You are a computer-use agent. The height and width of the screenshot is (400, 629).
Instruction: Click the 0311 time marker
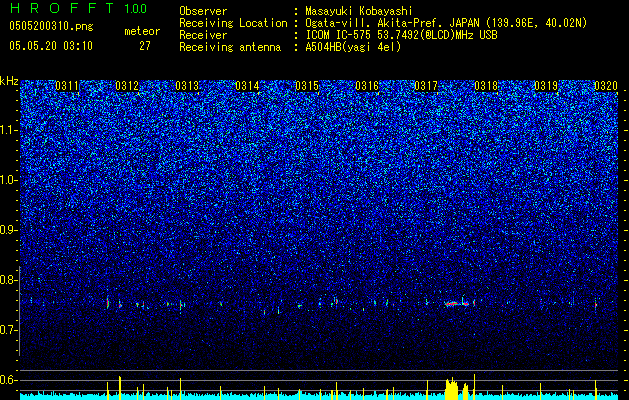67,86
